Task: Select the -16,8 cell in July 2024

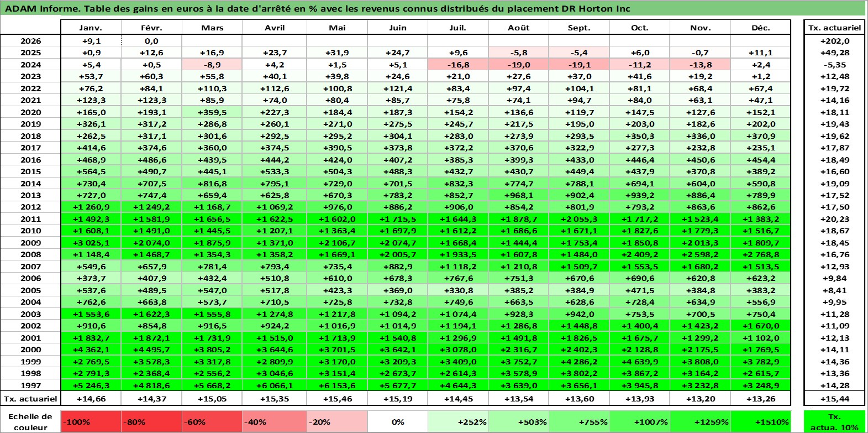Action: pos(458,65)
